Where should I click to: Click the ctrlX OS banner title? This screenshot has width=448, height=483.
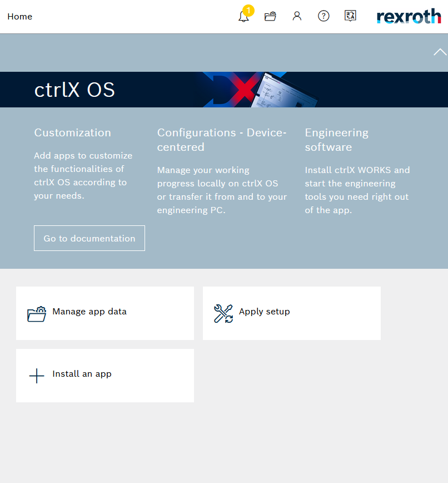pos(74,90)
